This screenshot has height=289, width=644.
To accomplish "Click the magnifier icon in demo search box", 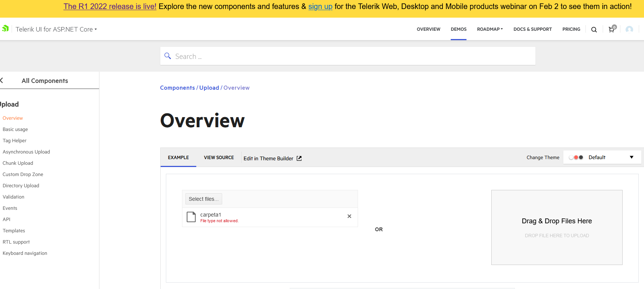I will pyautogui.click(x=168, y=56).
